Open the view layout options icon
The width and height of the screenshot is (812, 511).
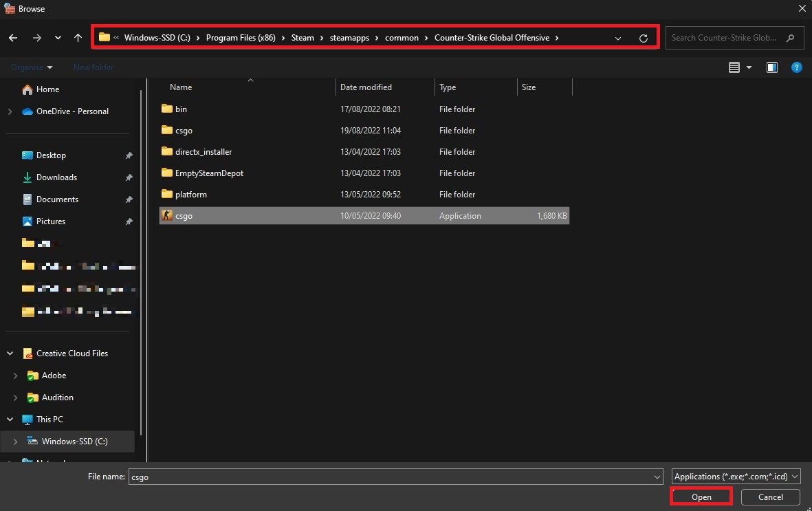pyautogui.click(x=734, y=67)
